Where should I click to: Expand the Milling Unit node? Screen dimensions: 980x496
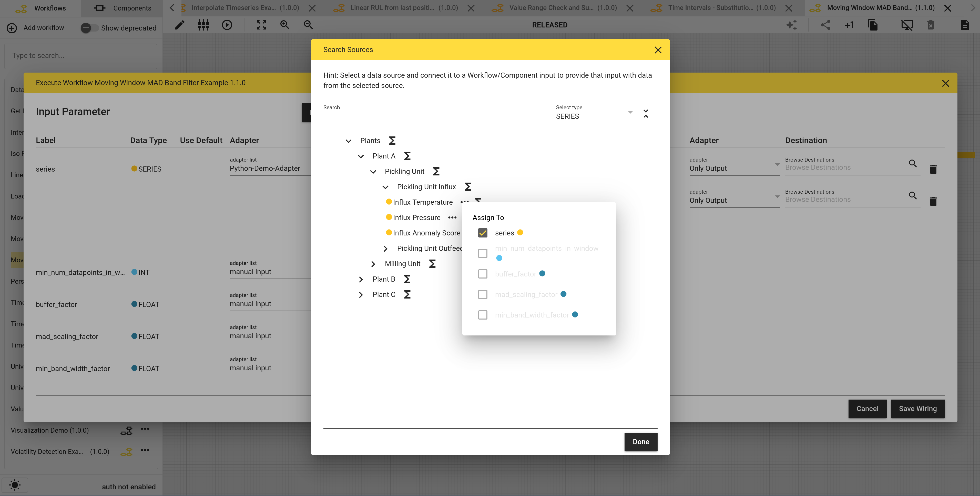(373, 264)
